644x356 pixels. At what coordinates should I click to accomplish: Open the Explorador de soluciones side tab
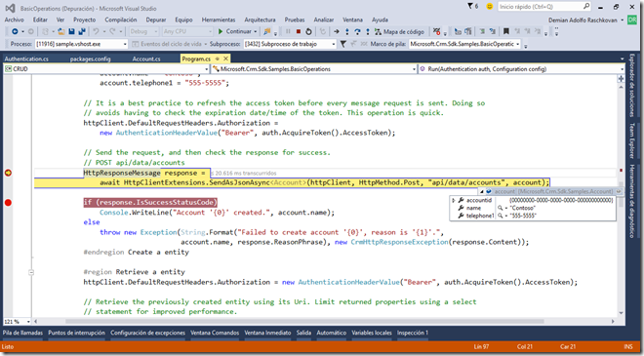tap(632, 86)
